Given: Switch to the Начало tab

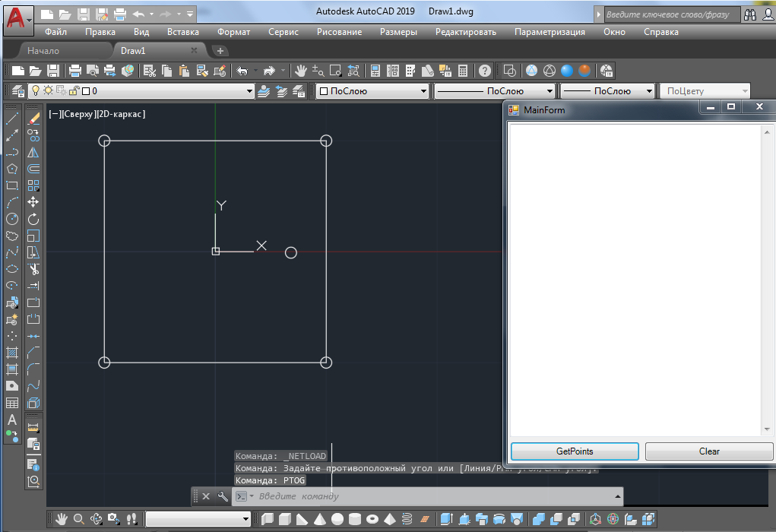Looking at the screenshot, I should [x=43, y=50].
